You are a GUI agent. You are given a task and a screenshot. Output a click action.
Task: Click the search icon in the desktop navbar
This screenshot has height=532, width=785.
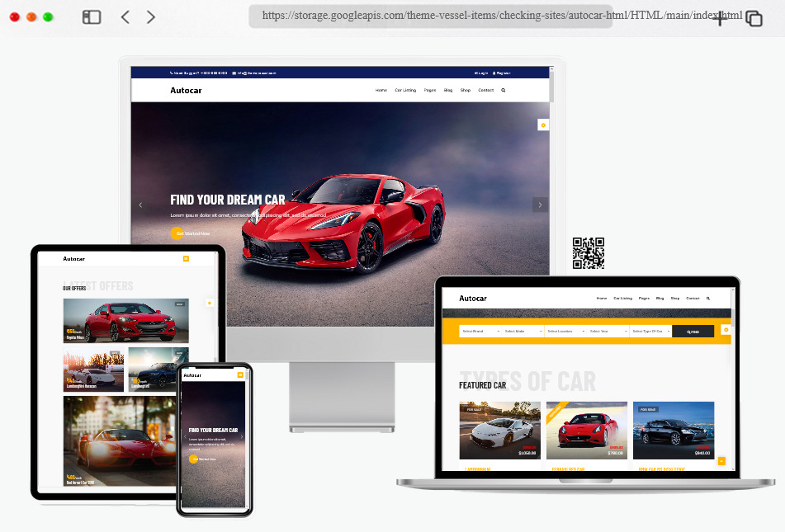pyautogui.click(x=503, y=90)
